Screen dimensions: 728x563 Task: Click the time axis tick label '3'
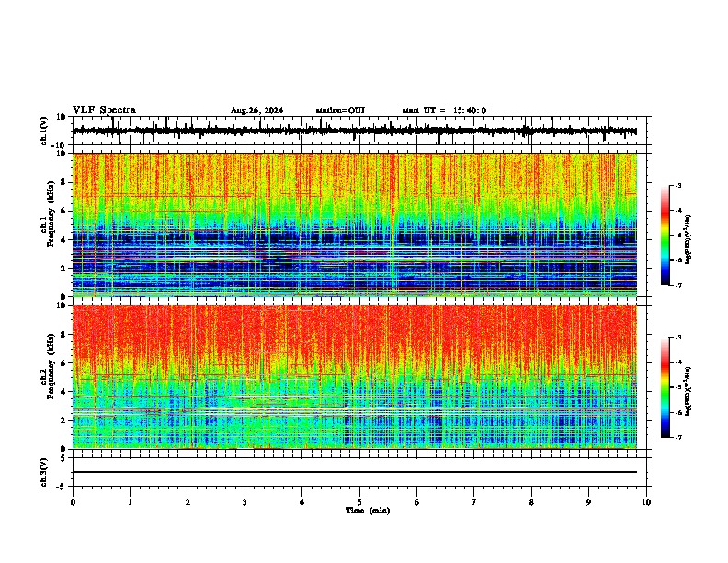pos(245,502)
